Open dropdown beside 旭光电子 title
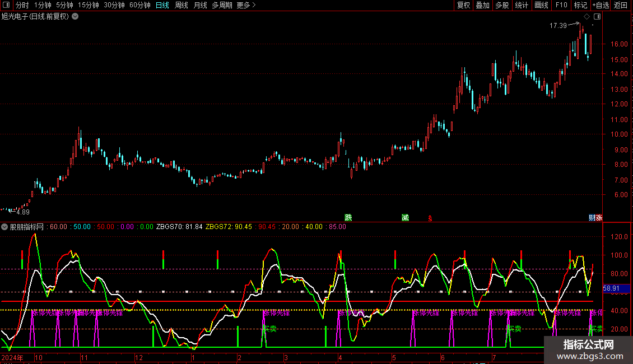The height and width of the screenshot is (364, 633). (x=75, y=17)
